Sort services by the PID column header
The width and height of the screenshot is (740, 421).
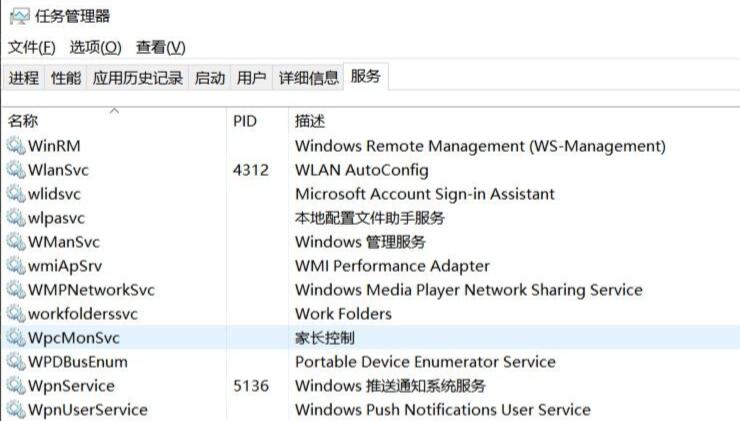[245, 121]
